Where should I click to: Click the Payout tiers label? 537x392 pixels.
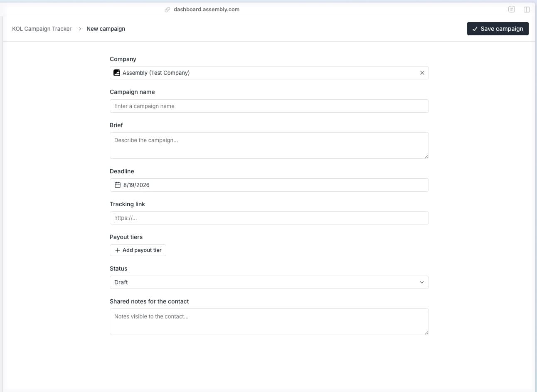(126, 237)
